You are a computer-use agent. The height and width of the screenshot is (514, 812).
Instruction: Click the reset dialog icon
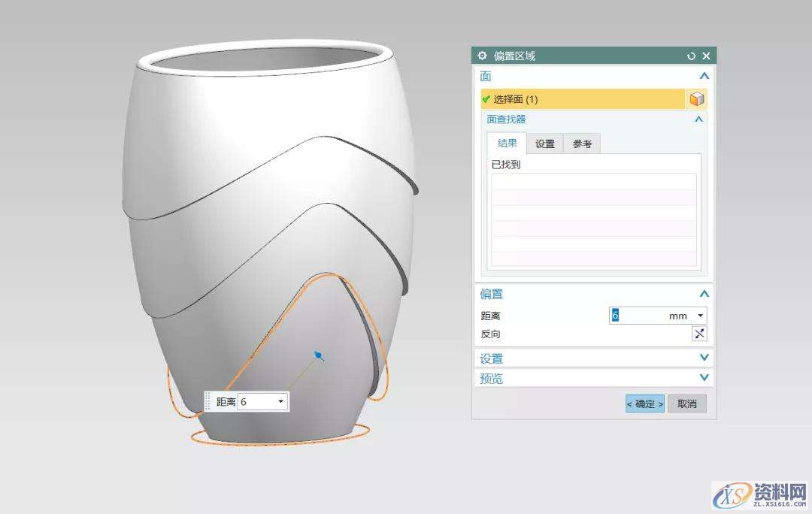pyautogui.click(x=691, y=56)
